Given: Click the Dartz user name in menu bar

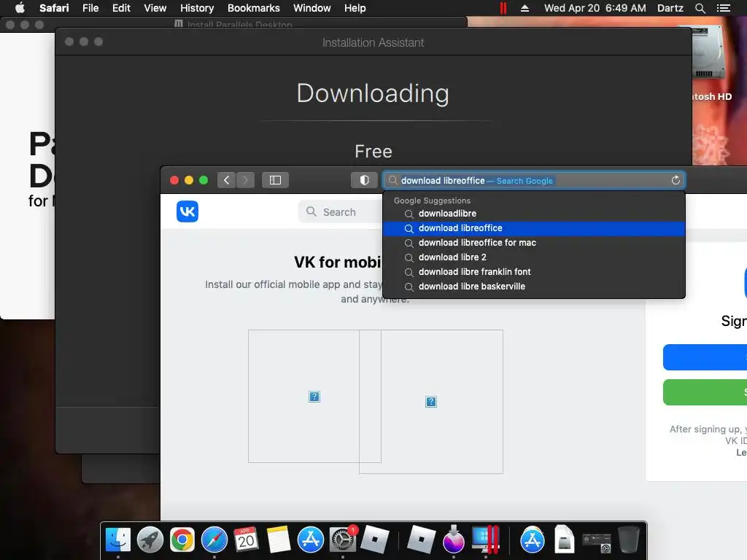Looking at the screenshot, I should [670, 8].
